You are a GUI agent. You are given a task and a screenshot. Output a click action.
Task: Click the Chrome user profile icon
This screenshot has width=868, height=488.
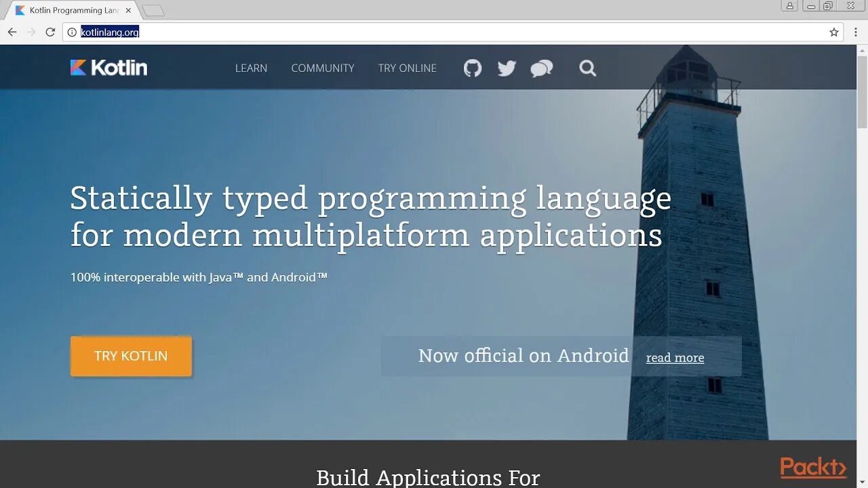pos(789,5)
